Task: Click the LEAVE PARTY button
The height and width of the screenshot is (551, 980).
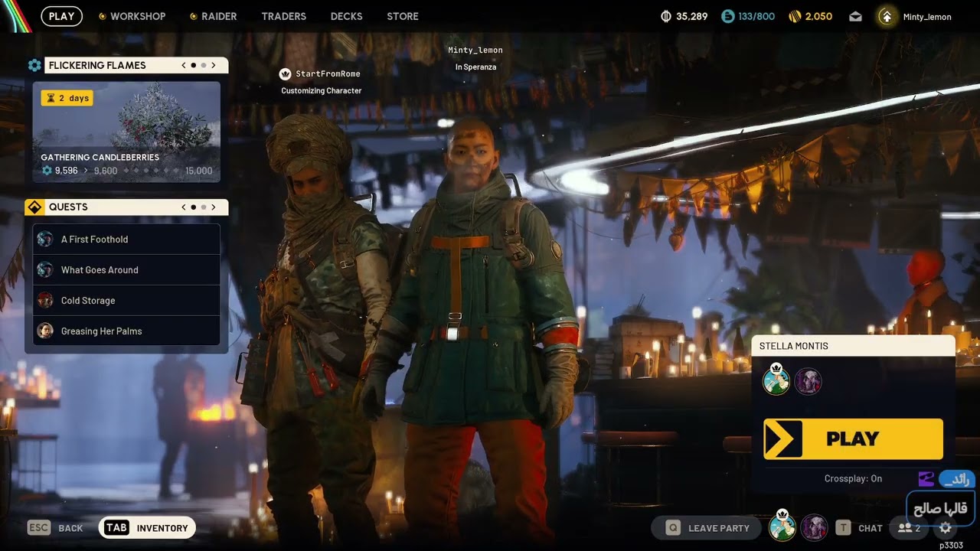Action: pos(706,528)
